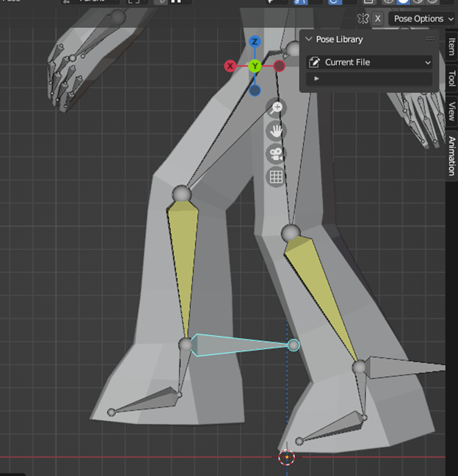Click the 3D cursor at world origin
This screenshot has height=476, width=458.
[x=287, y=457]
